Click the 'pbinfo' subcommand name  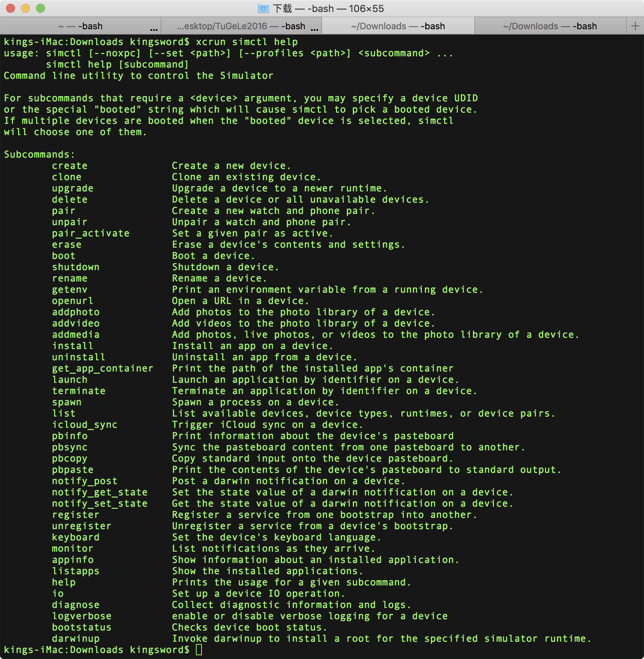pyautogui.click(x=70, y=436)
